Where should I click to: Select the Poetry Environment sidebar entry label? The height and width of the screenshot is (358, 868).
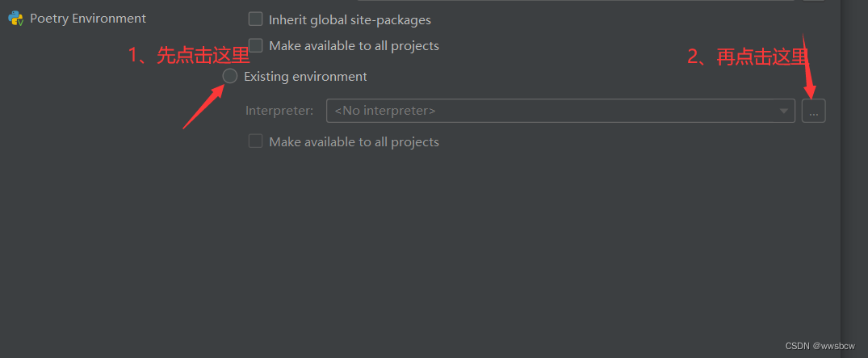coord(88,19)
